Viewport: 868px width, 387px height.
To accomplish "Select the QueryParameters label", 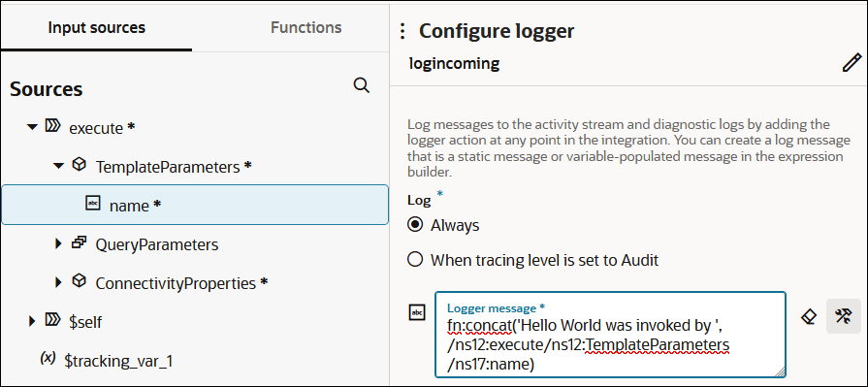I will [157, 244].
